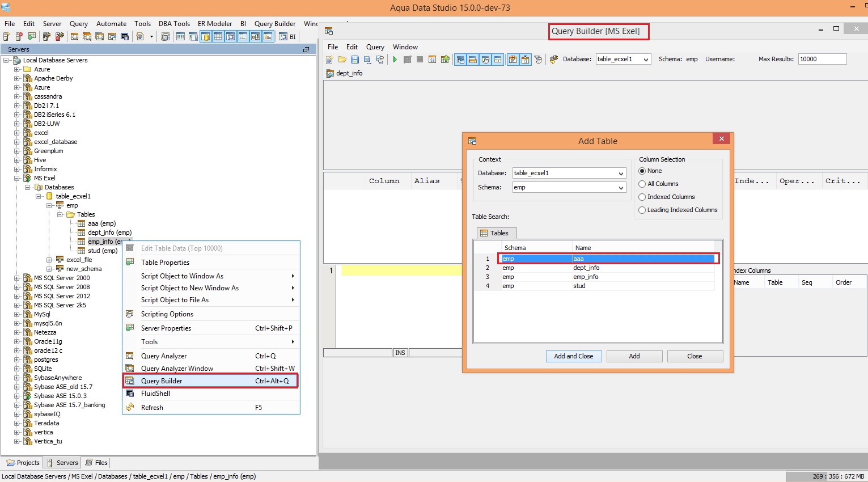The image size is (868, 482).
Task: Choose Query Analyzer from context menu
Action: point(212,356)
